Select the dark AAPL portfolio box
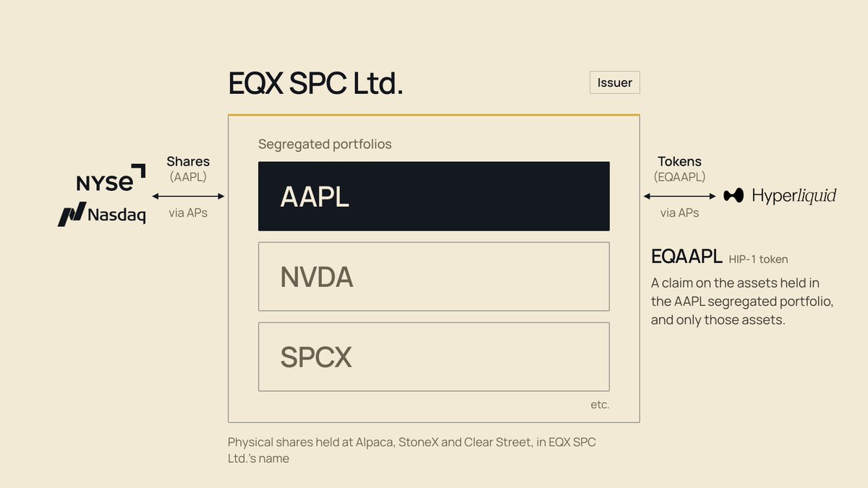The width and height of the screenshot is (868, 488). point(434,197)
